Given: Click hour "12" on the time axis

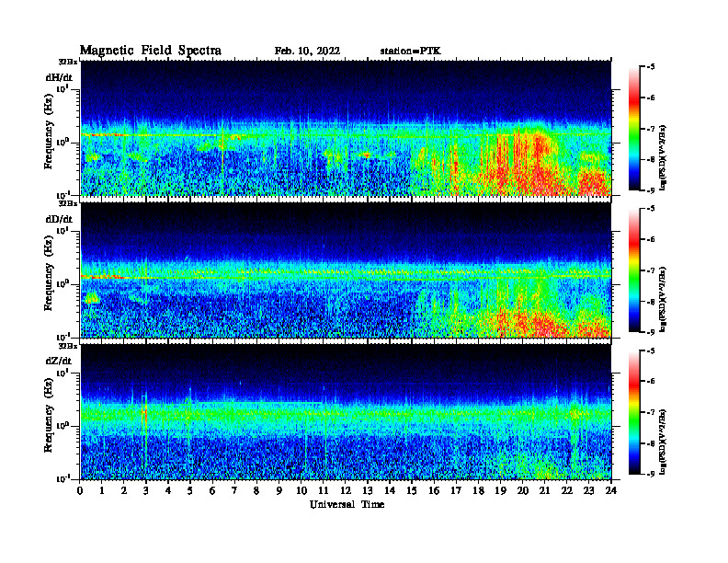Looking at the screenshot, I should (x=346, y=491).
